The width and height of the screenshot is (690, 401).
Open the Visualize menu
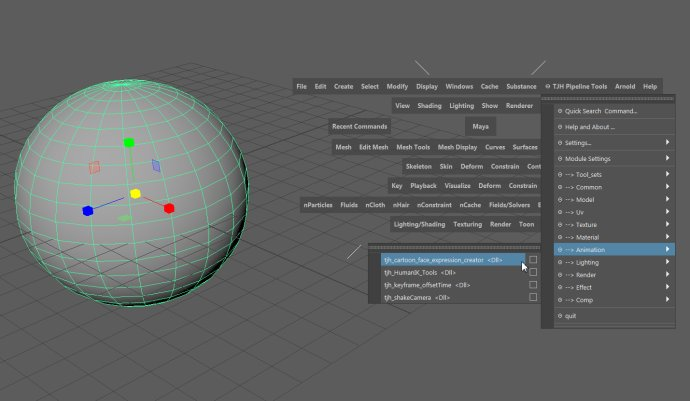(x=457, y=186)
